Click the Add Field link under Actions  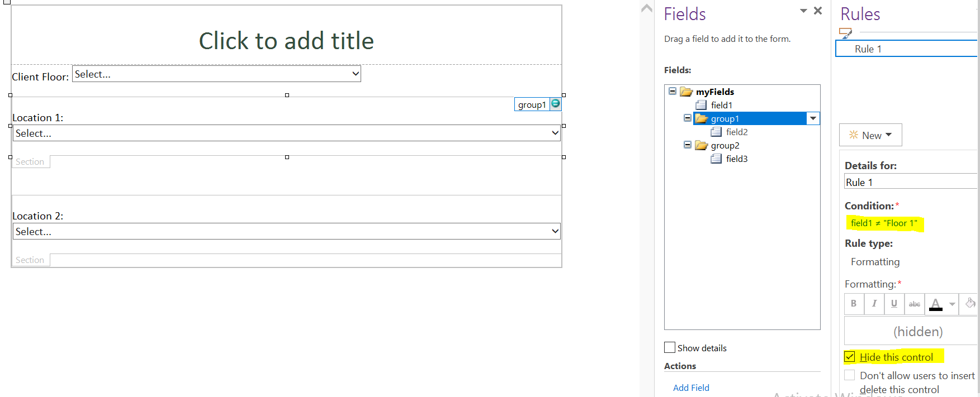click(x=691, y=387)
